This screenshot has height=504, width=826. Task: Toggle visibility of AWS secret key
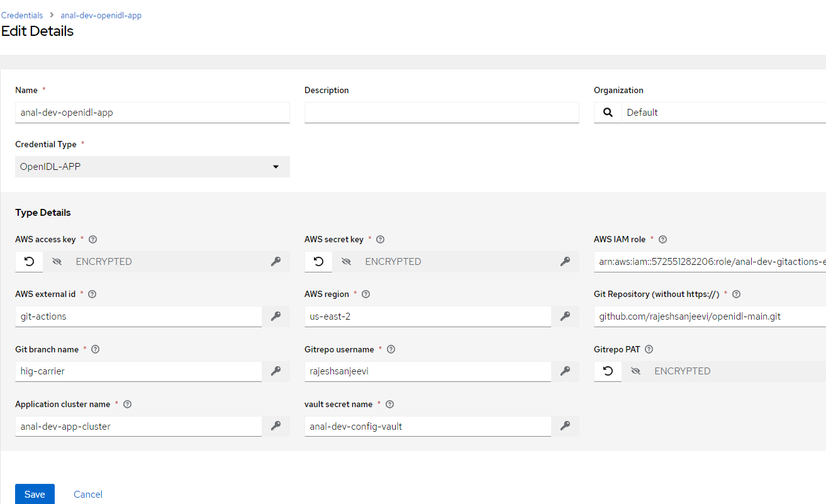[347, 262]
